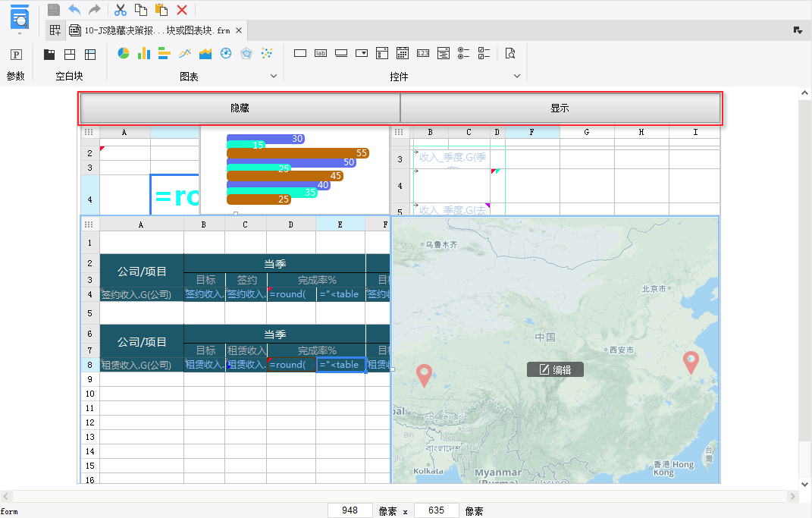
Task: Click the 显示 button
Action: (x=560, y=108)
